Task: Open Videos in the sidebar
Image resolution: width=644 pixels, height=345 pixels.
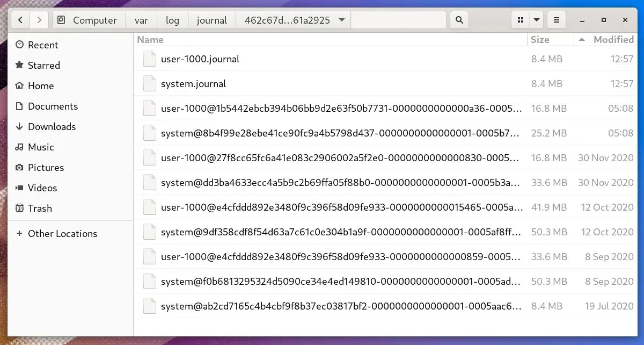Action: click(x=70, y=188)
